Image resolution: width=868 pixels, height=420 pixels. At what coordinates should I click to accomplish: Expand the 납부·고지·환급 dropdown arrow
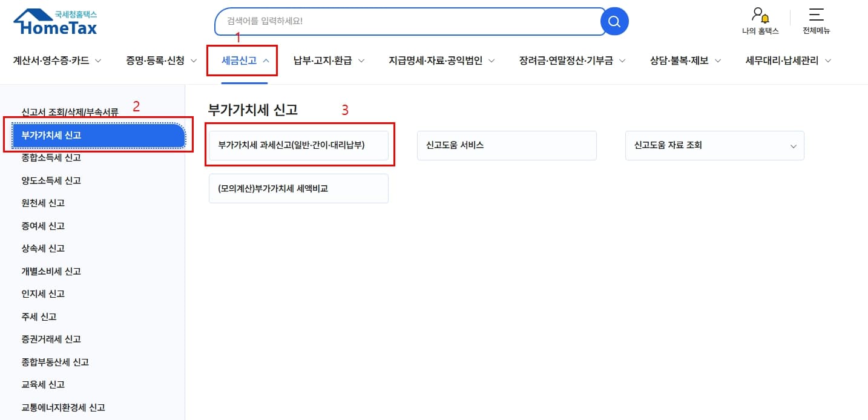[x=361, y=61]
